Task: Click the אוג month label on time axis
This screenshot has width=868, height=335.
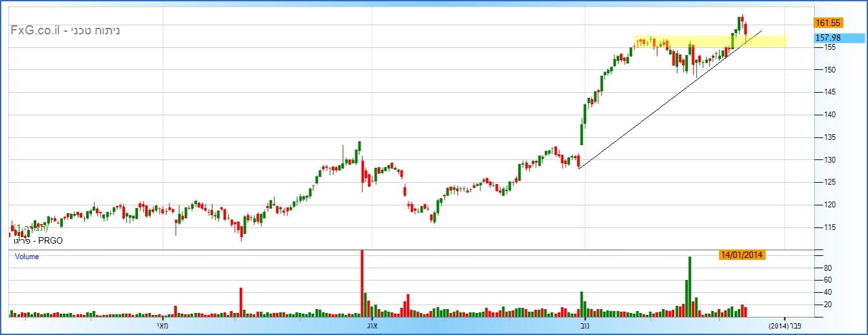Action: click(x=371, y=325)
